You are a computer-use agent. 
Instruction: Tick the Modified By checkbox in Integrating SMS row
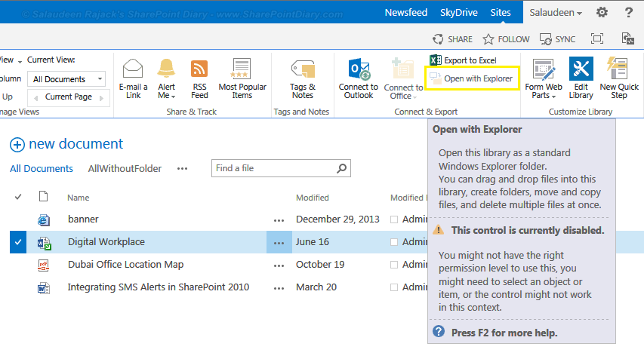(x=394, y=287)
